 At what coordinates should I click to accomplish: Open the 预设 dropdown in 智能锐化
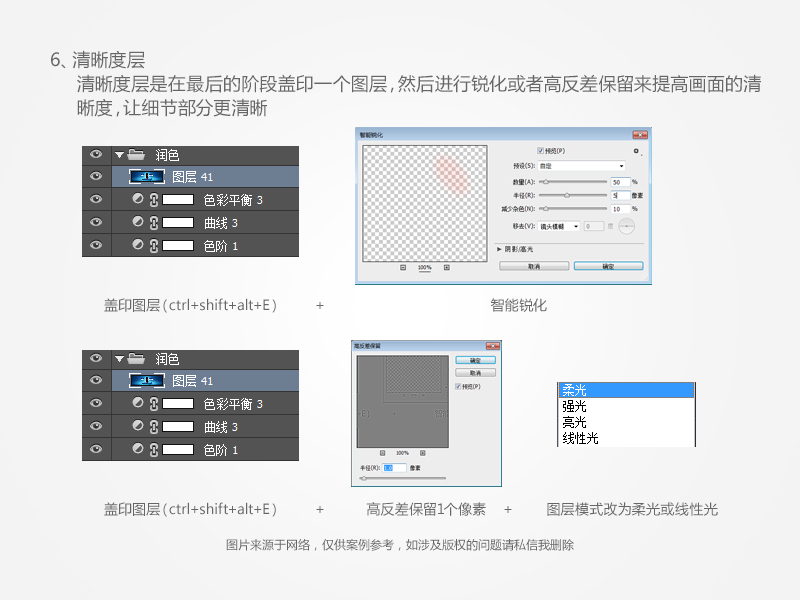(x=581, y=166)
